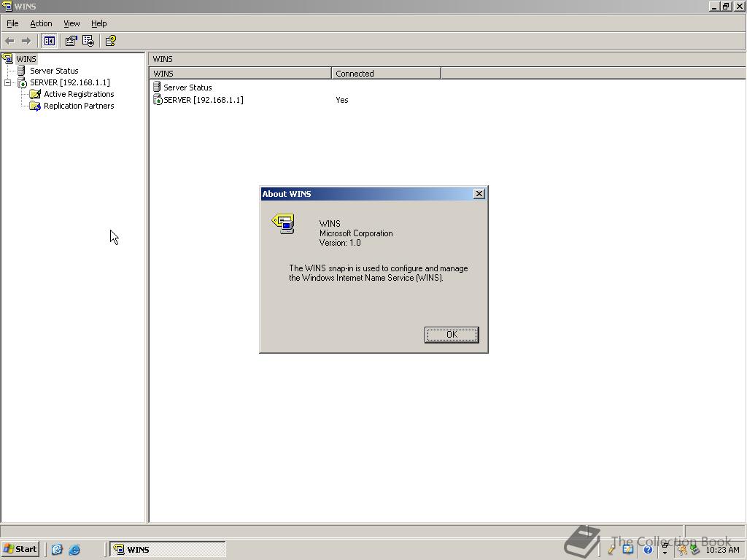The width and height of the screenshot is (747, 560).
Task: Click Microsoft Corporation text in dialog
Action: pos(356,233)
